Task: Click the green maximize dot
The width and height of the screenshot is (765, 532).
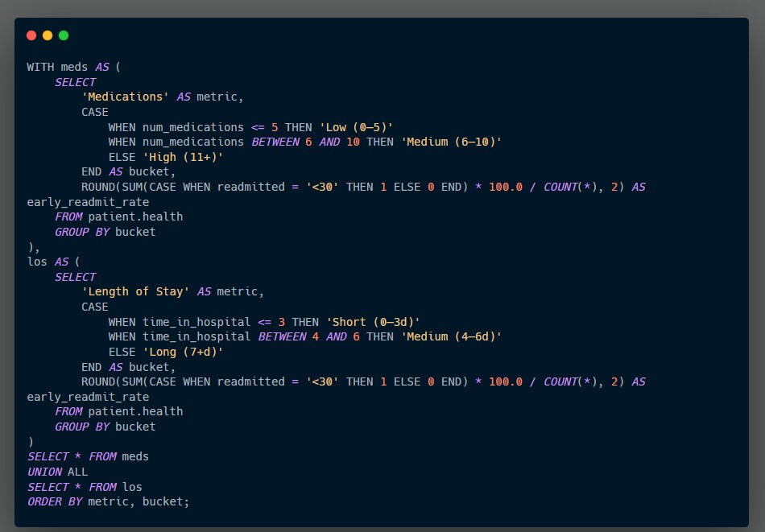Action: point(64,35)
